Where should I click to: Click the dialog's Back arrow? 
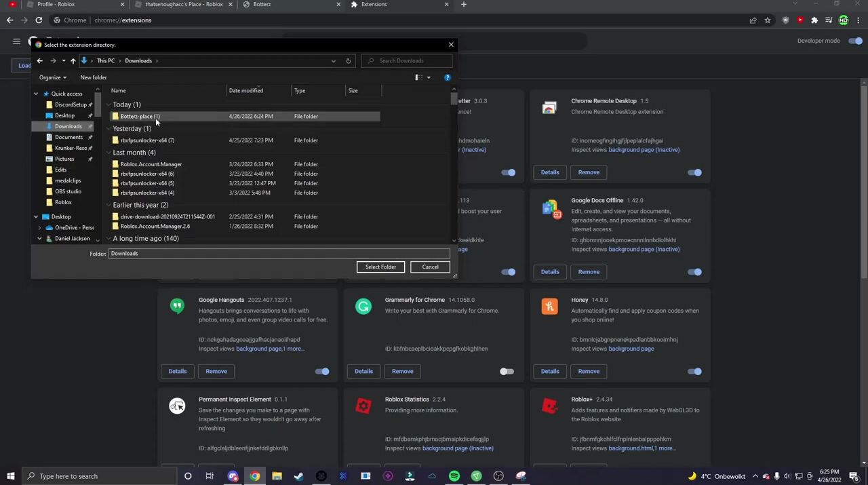pyautogui.click(x=39, y=61)
